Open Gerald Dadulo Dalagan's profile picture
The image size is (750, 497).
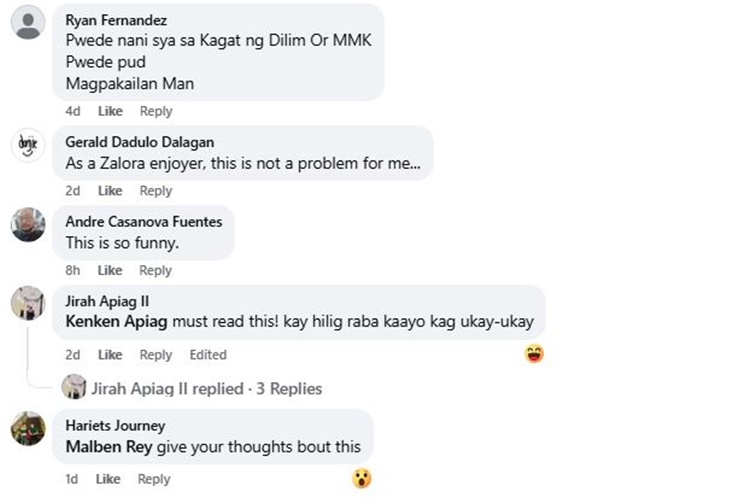[x=28, y=144]
